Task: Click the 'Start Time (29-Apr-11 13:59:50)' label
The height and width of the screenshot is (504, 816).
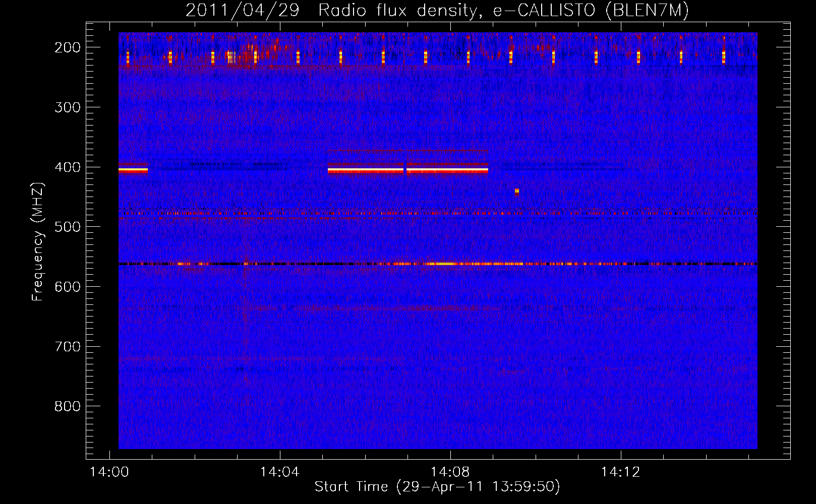Action: [437, 487]
